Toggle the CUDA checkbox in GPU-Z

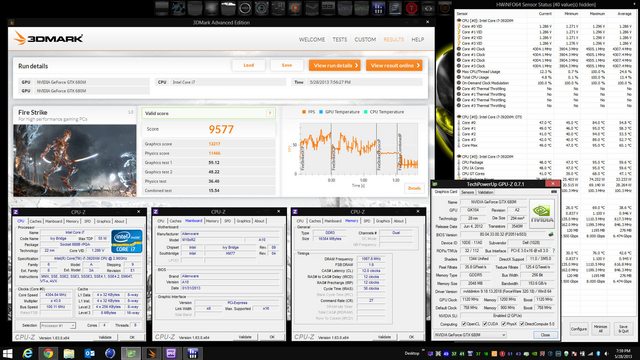485,324
